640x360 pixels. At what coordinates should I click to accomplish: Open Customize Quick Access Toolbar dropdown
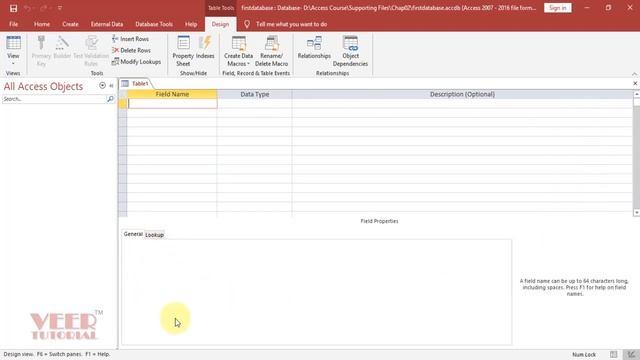[x=60, y=8]
